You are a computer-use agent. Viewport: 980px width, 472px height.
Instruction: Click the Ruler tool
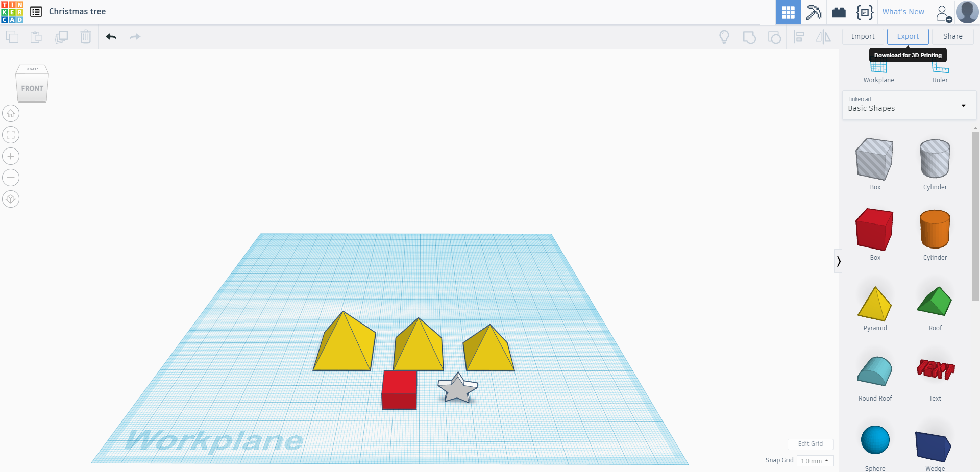click(940, 72)
